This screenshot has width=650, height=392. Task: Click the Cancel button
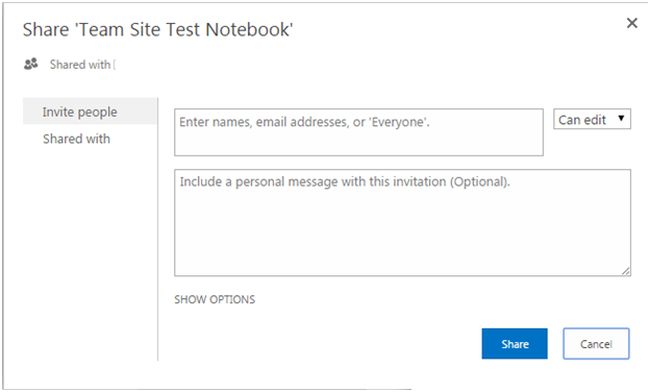(x=596, y=344)
